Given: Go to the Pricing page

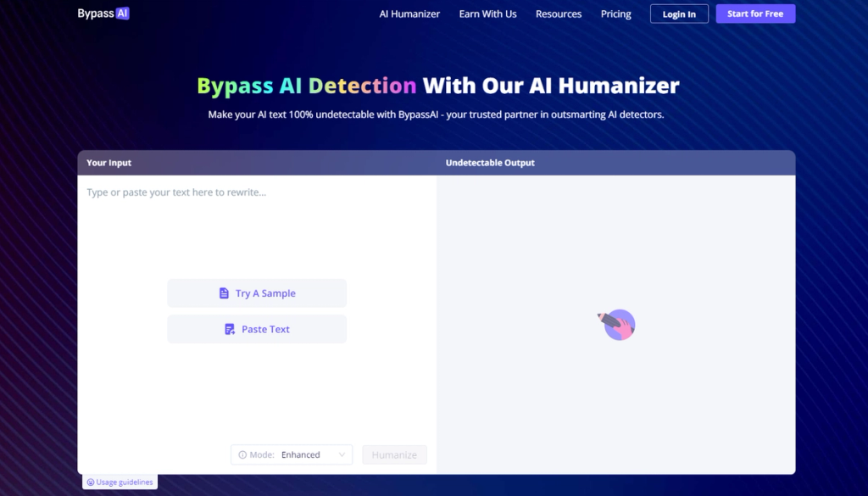Looking at the screenshot, I should 615,14.
